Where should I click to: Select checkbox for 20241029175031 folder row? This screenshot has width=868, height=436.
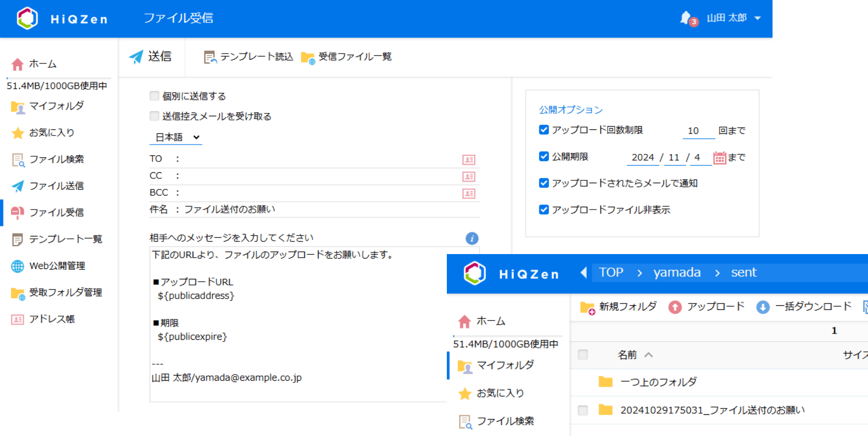pos(583,410)
